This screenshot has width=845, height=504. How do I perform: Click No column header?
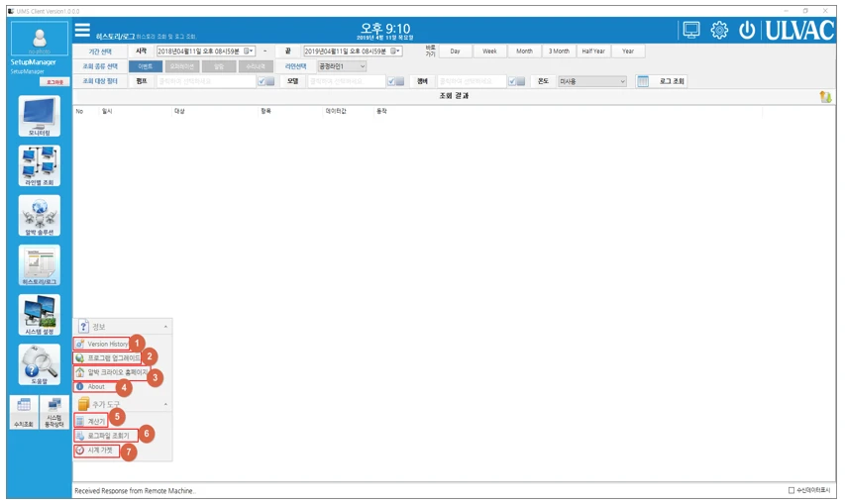click(79, 111)
